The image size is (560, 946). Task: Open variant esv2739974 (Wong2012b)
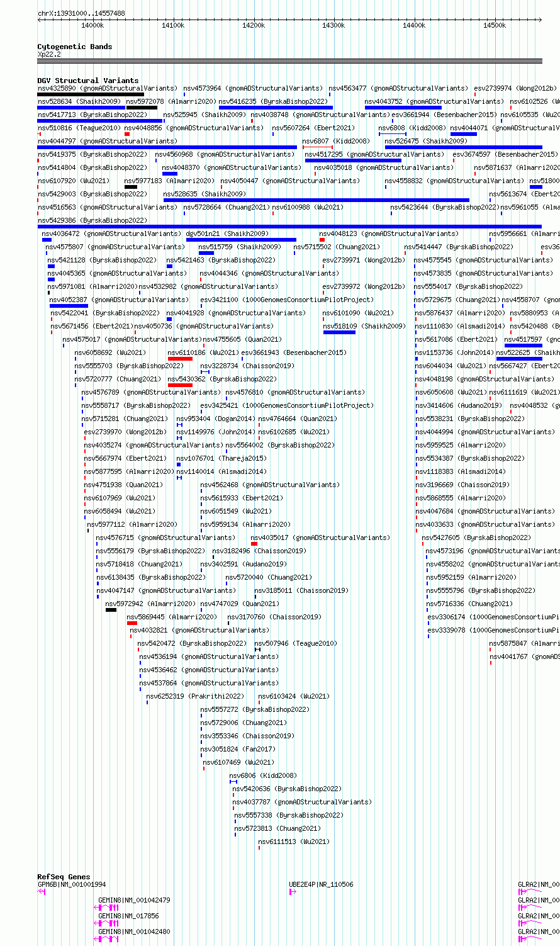coord(515,88)
